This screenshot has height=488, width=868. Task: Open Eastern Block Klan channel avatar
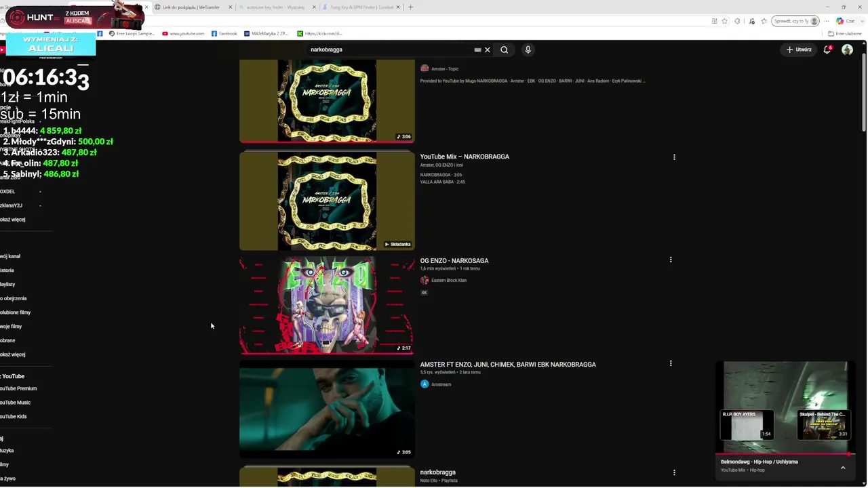pyautogui.click(x=425, y=280)
